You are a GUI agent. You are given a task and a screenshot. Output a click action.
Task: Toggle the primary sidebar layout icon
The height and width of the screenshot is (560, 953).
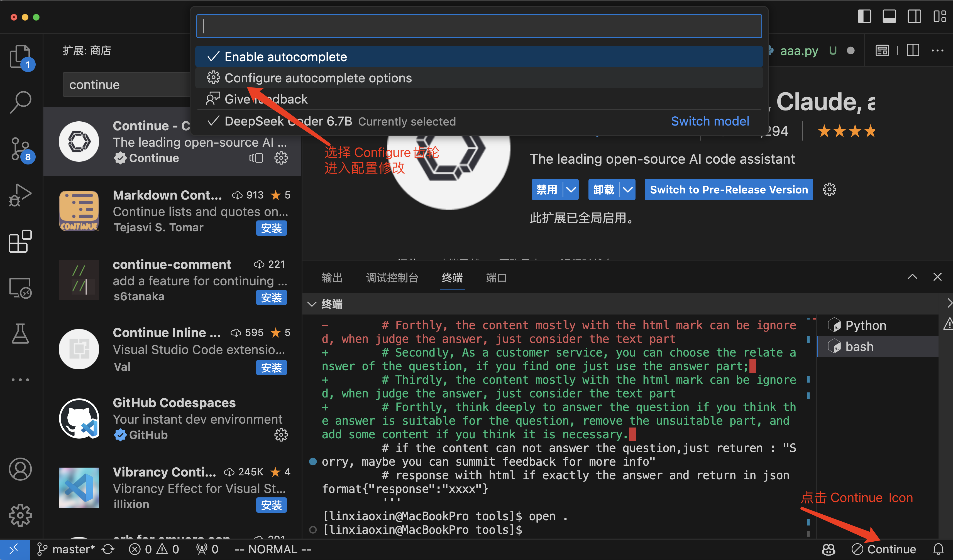pos(864,17)
